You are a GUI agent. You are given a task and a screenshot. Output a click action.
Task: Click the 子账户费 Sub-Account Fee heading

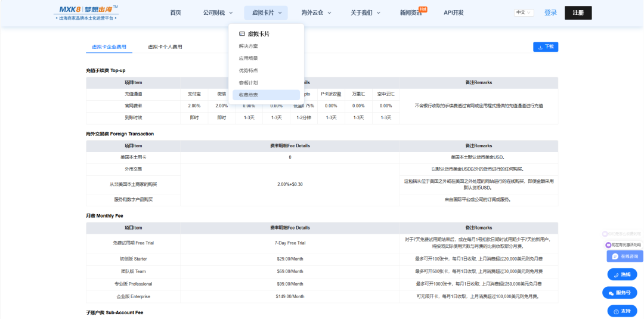point(114,312)
